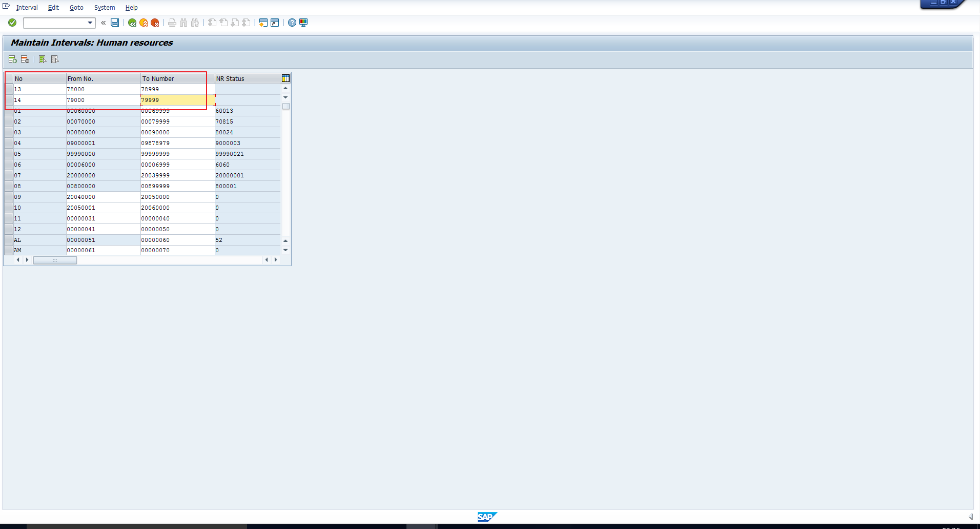Click the NR Status column header
The image size is (980, 529).
tap(248, 78)
